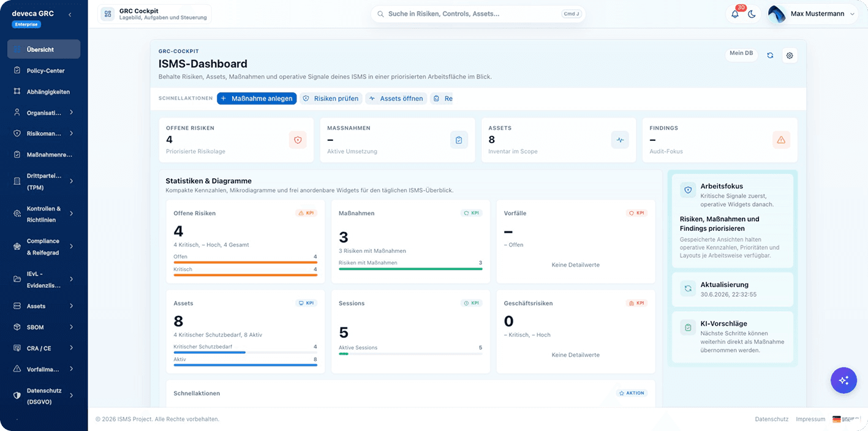The image size is (868, 431).
Task: Click the Organisation person icon
Action: point(17,113)
